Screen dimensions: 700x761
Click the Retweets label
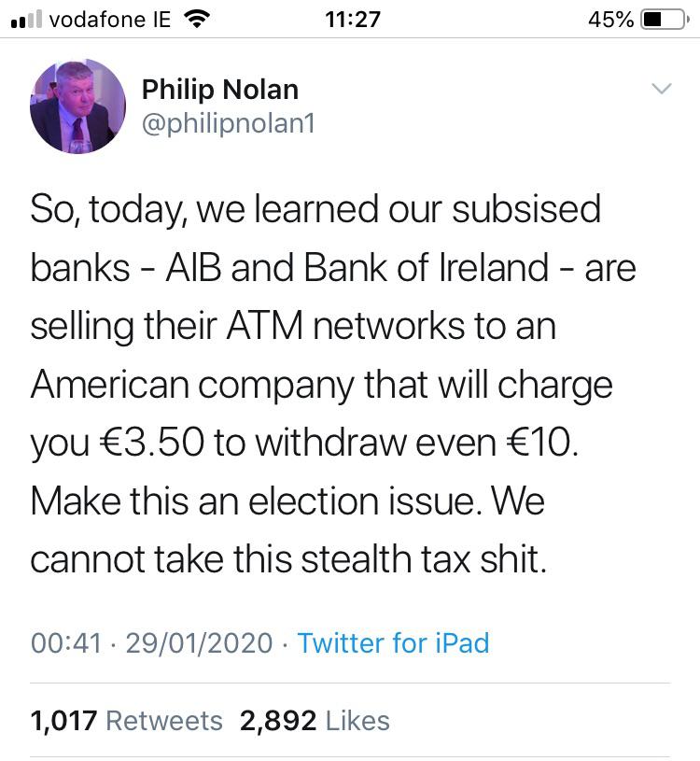(164, 720)
